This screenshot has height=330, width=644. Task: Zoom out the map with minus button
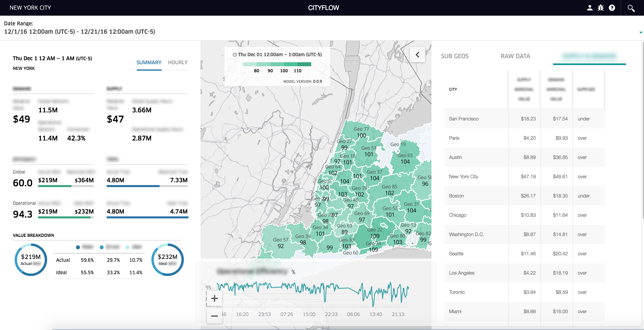[x=214, y=316]
